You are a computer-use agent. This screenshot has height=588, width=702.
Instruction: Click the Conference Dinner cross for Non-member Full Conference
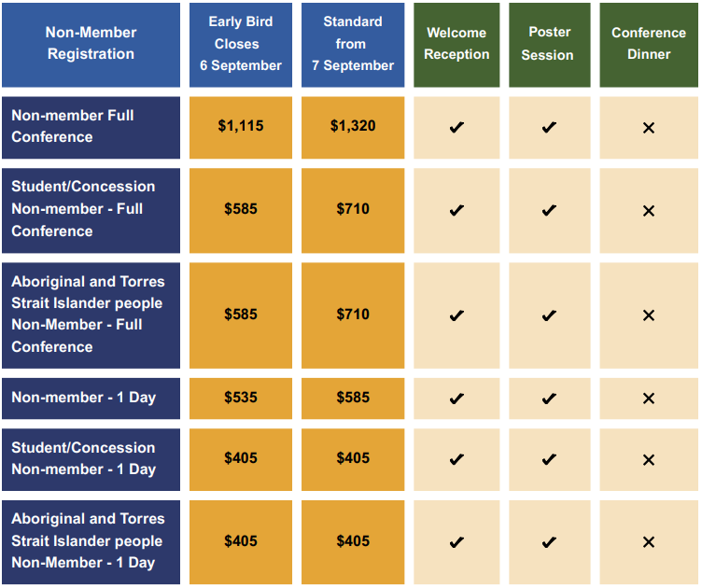(x=648, y=128)
